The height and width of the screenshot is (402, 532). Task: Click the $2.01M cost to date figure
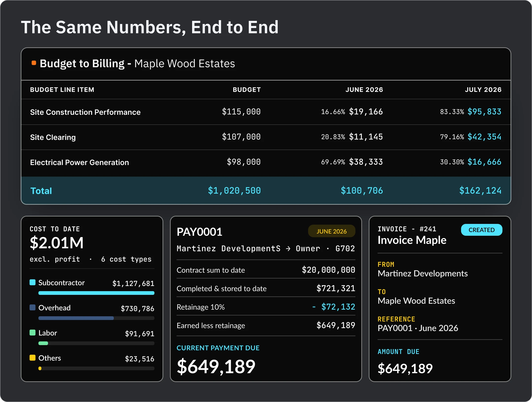tap(57, 243)
